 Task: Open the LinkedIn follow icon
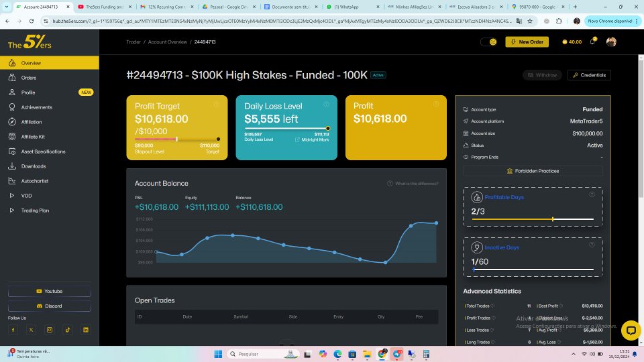86,330
